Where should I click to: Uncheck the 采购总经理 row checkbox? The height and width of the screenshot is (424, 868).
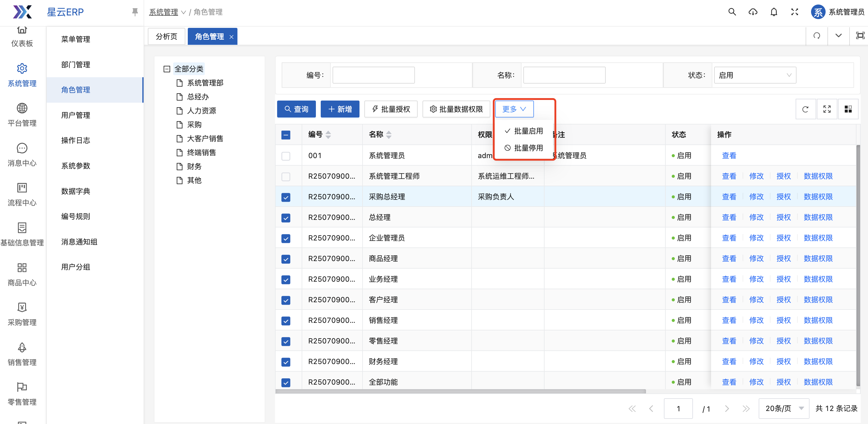(x=286, y=197)
